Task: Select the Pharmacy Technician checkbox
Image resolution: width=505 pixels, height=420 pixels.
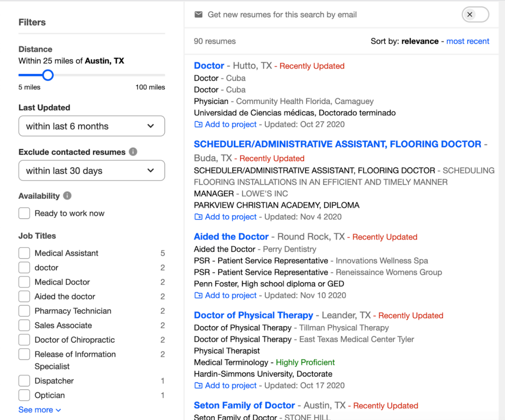Action: 24,311
